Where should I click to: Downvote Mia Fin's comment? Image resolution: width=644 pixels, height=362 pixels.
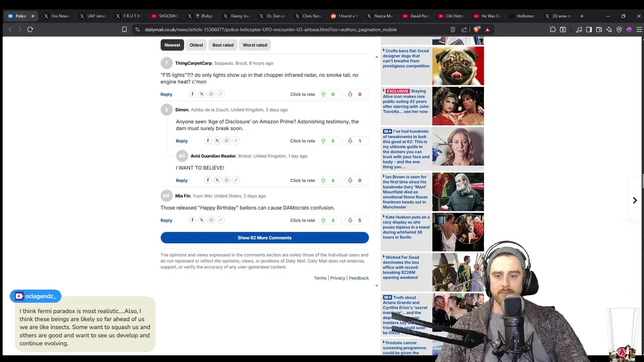350,220
